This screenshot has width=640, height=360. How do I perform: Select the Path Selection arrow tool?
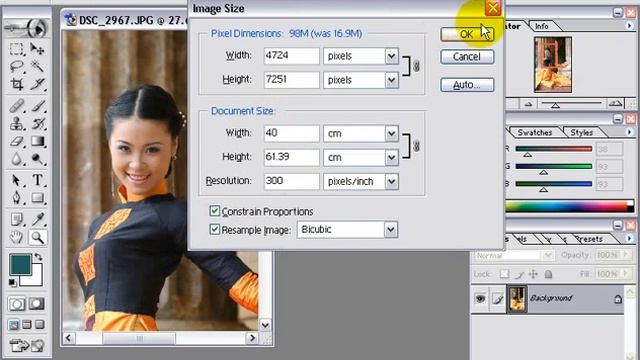[x=16, y=180]
